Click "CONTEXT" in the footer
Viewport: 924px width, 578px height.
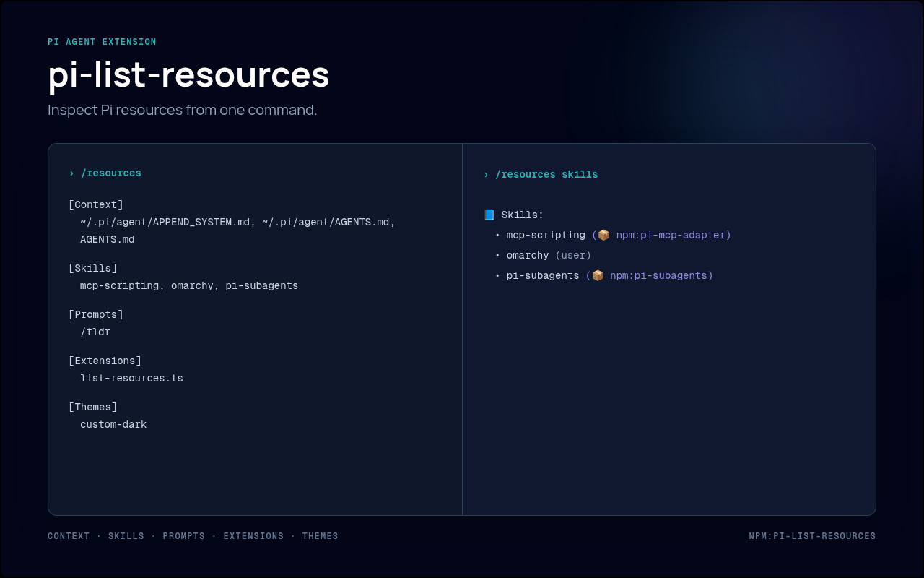coord(69,536)
